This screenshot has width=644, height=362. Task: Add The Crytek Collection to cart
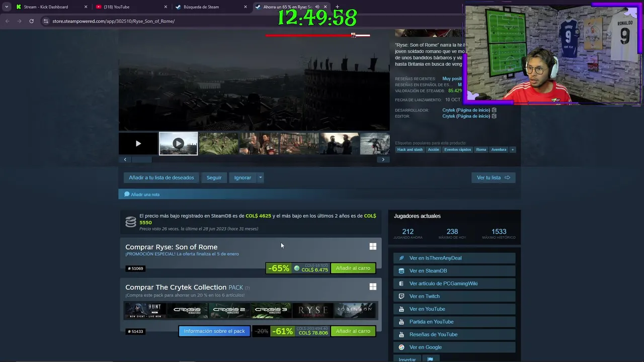353,331
